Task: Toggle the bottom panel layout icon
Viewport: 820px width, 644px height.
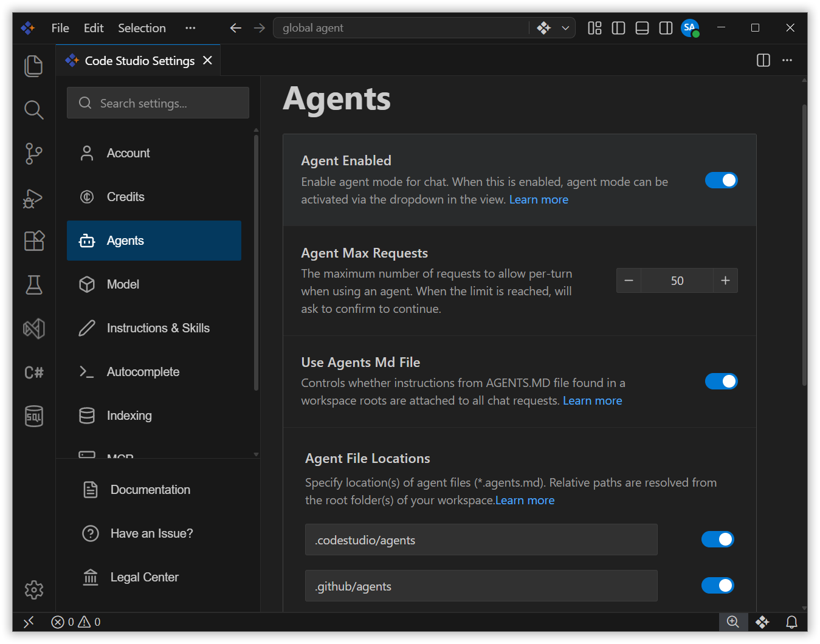Action: 642,28
